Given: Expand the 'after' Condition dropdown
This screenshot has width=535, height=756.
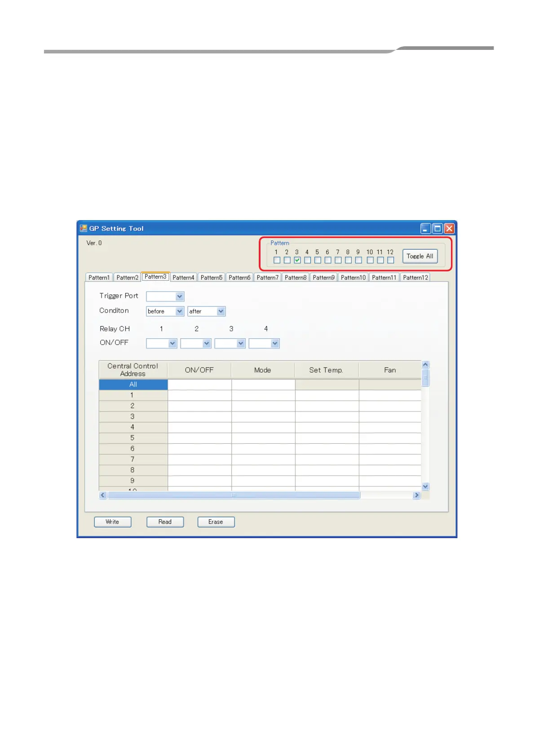Looking at the screenshot, I should point(207,311).
